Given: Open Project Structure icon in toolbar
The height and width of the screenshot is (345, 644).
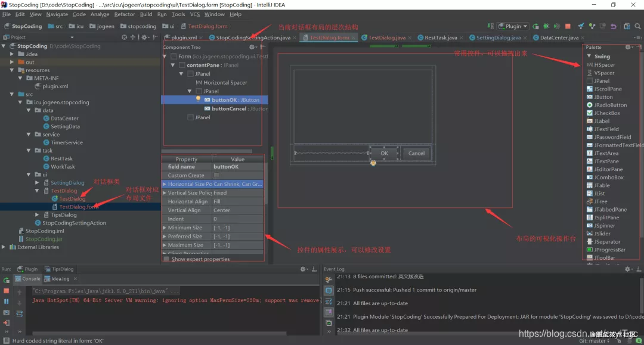Looking at the screenshot, I should tap(627, 26).
